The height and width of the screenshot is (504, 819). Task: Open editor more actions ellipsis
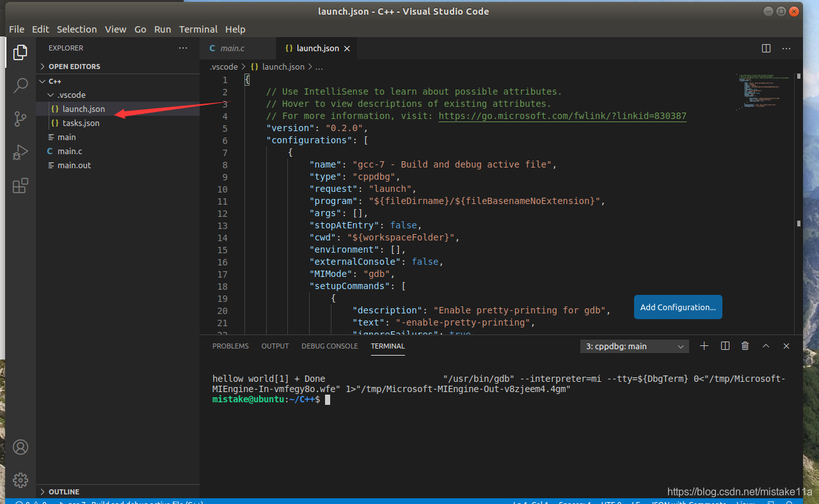click(787, 48)
